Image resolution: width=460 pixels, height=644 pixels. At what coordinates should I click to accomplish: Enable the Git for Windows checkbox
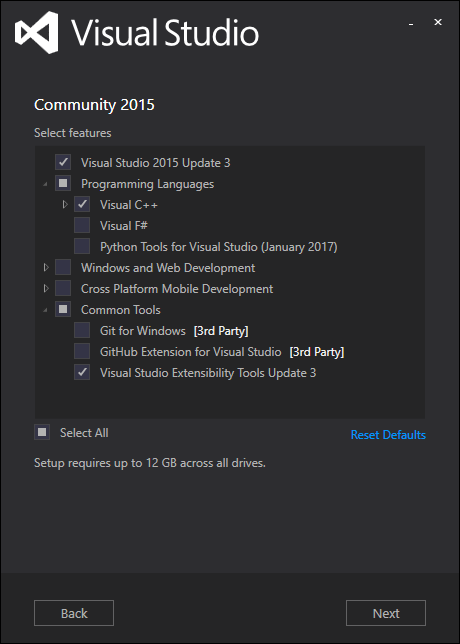point(82,330)
